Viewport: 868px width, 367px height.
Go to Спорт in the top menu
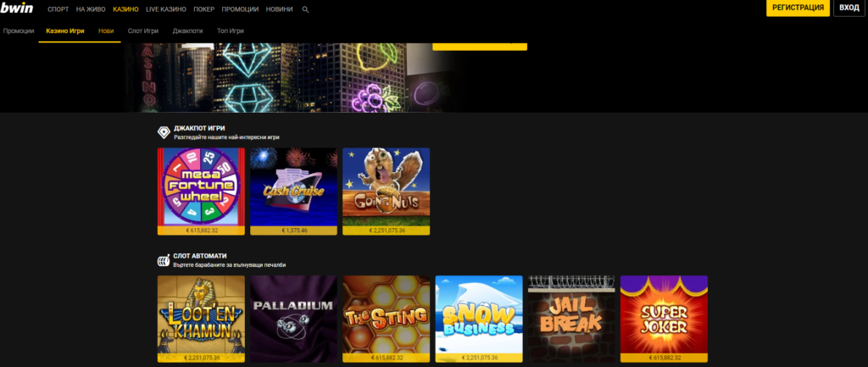click(58, 8)
